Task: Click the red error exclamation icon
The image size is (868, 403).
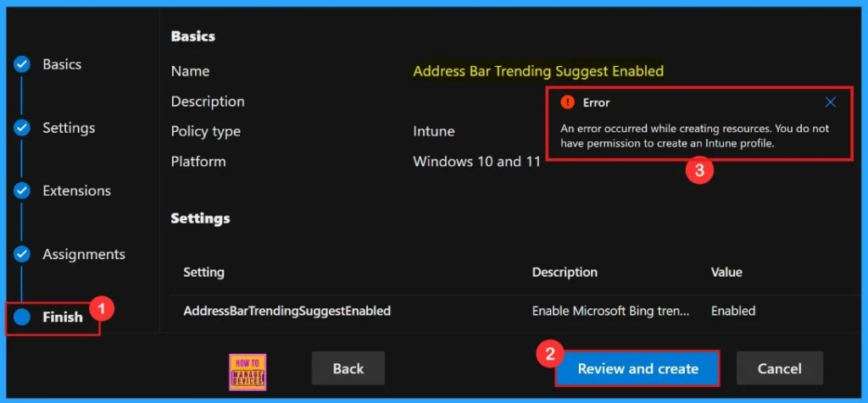Action: 567,102
